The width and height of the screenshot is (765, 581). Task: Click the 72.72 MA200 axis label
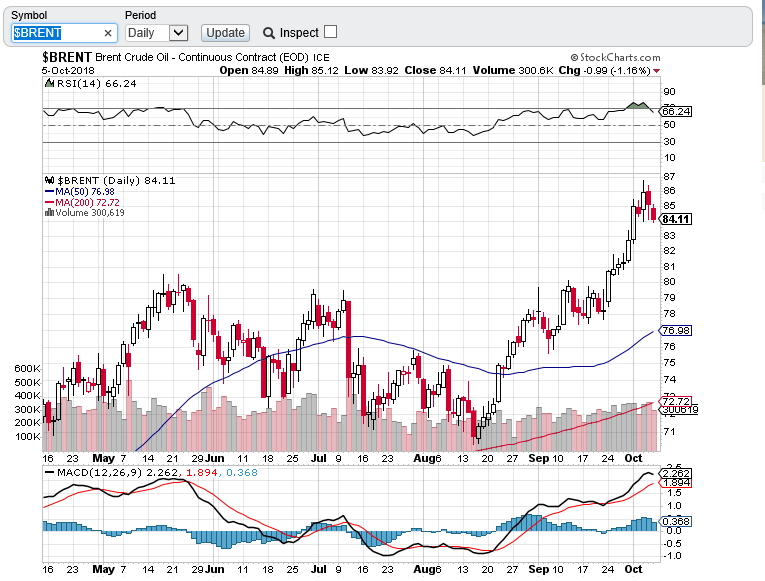[675, 401]
